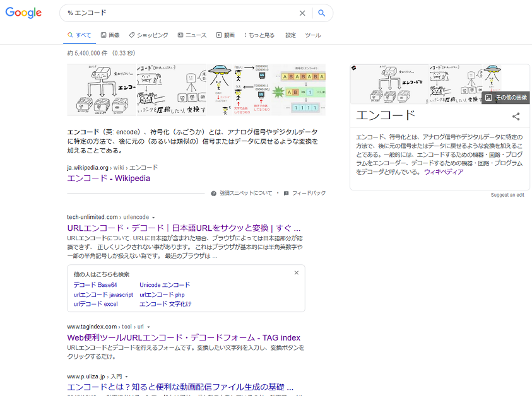
Task: Click the magnifying glass to search
Action: (x=322, y=13)
